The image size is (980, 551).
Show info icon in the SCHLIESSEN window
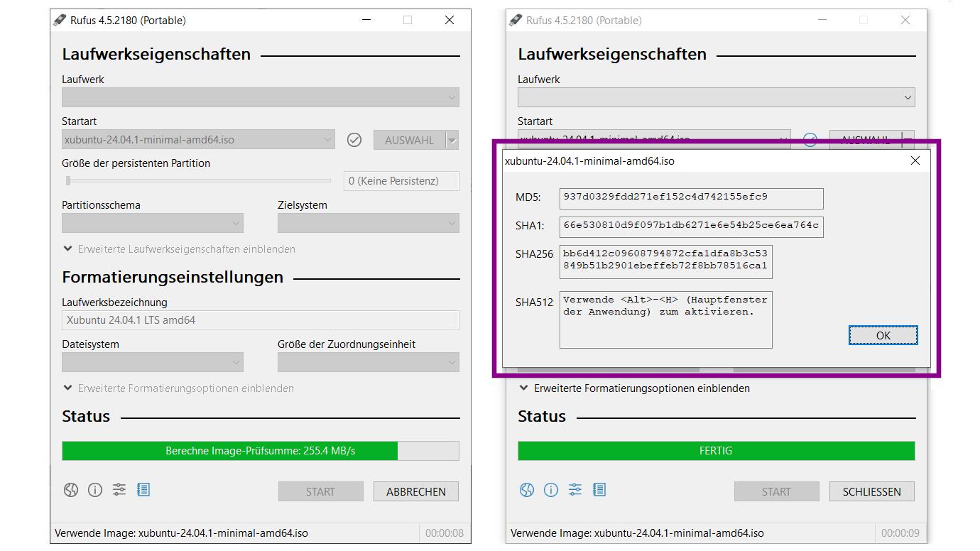tap(551, 490)
